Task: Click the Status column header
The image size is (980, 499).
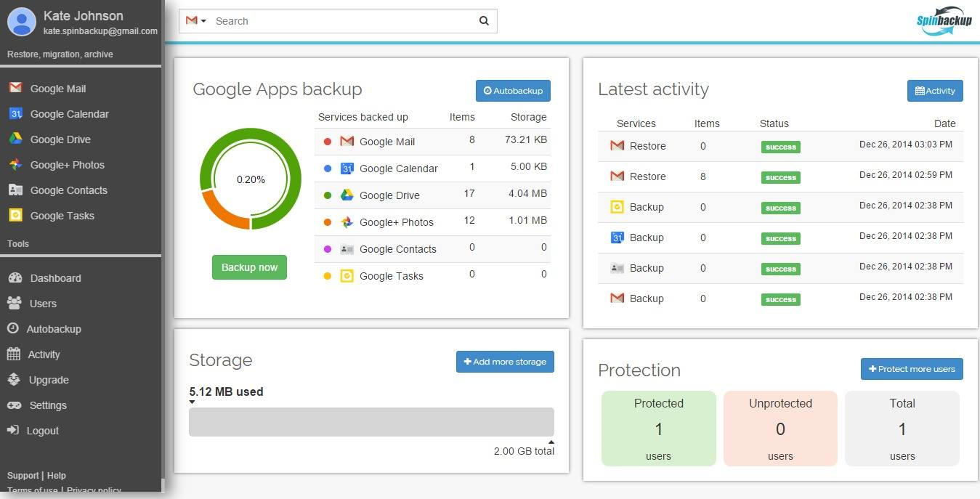Action: point(774,123)
